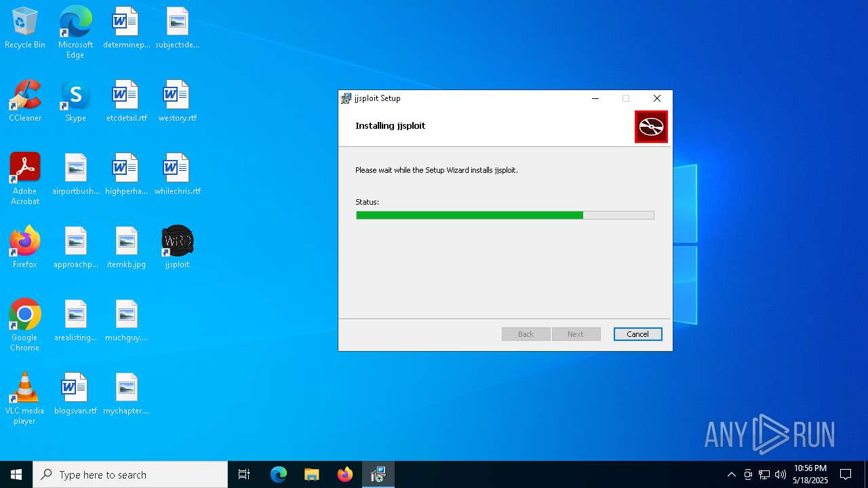Screen dimensions: 868x488
Task: Open the clock showing 10:56 PM
Action: point(810,474)
